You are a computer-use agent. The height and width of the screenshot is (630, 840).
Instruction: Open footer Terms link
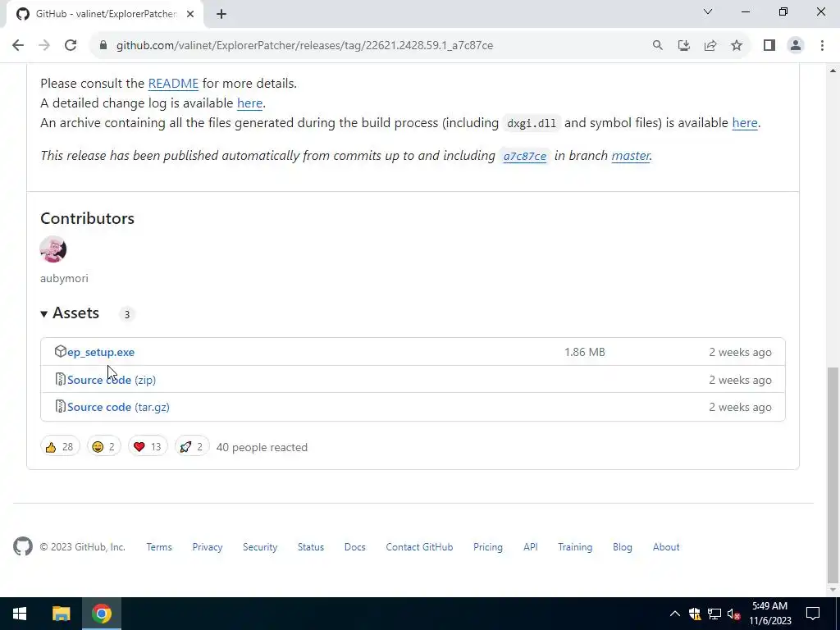[x=159, y=547]
